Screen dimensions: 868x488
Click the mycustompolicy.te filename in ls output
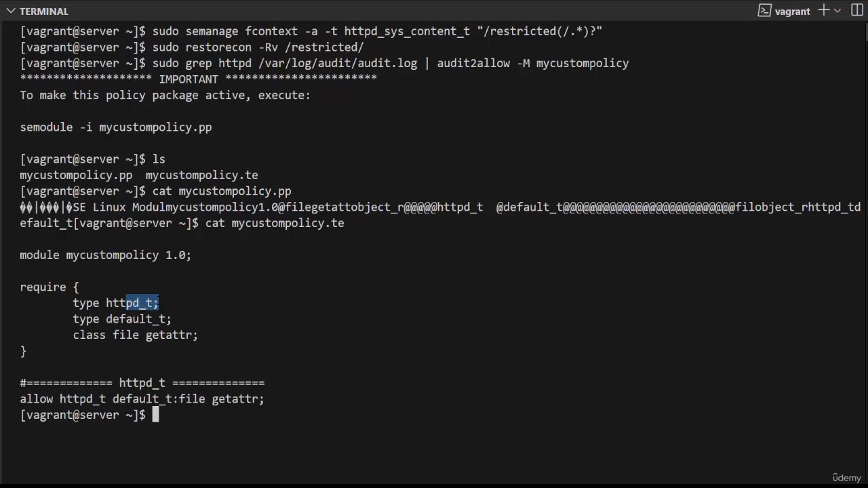(x=201, y=175)
